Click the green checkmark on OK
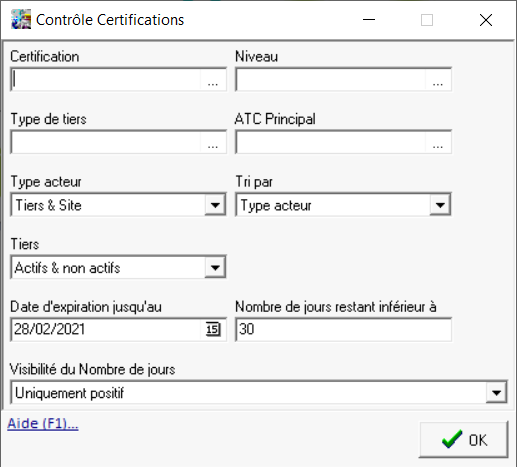 452,440
